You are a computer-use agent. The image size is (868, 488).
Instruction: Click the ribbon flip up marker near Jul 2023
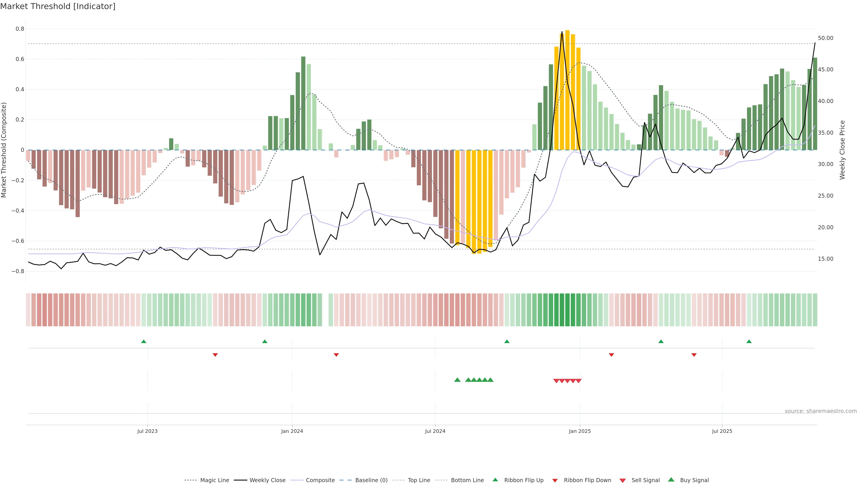[x=144, y=342]
